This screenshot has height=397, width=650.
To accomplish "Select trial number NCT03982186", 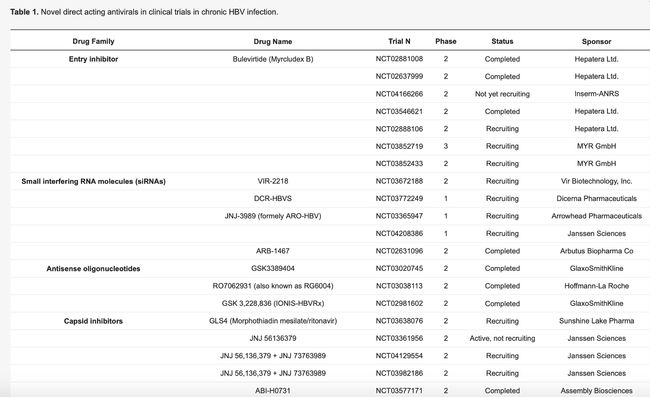I will point(399,373).
